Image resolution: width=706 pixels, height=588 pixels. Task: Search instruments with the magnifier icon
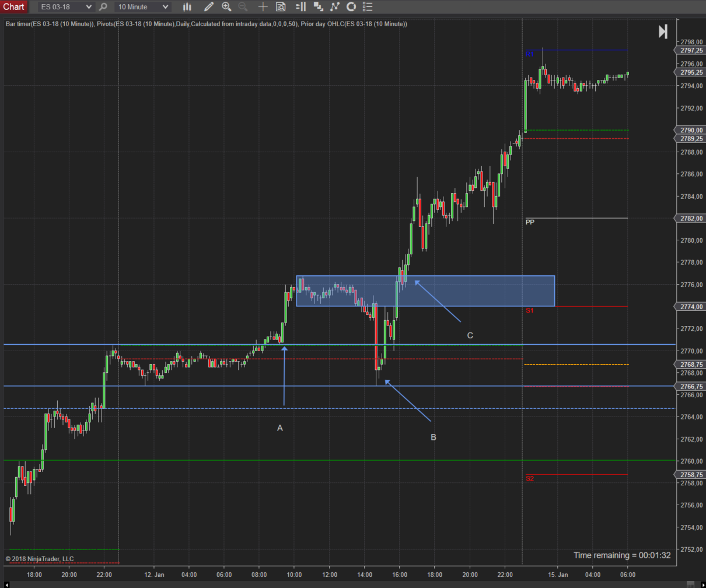(103, 7)
